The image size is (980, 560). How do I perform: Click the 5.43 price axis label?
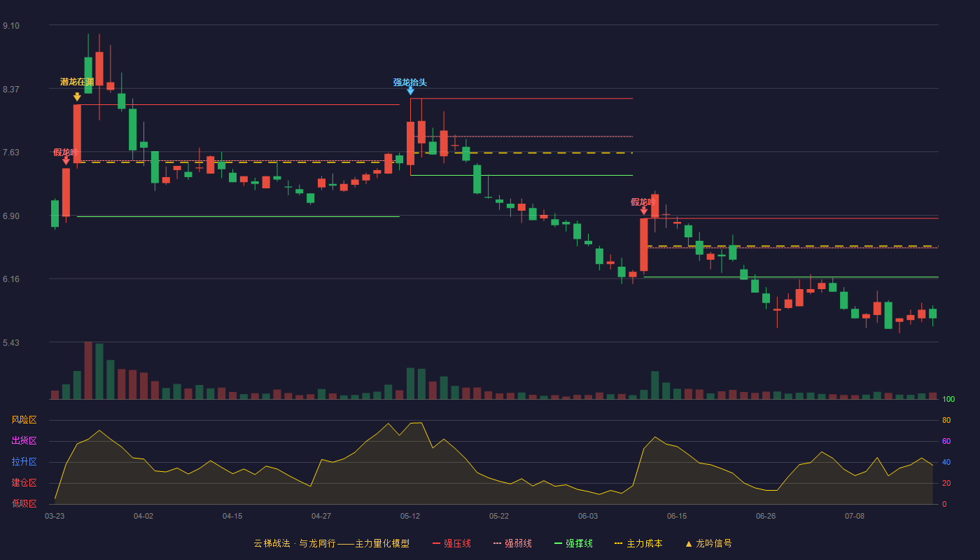tap(11, 343)
